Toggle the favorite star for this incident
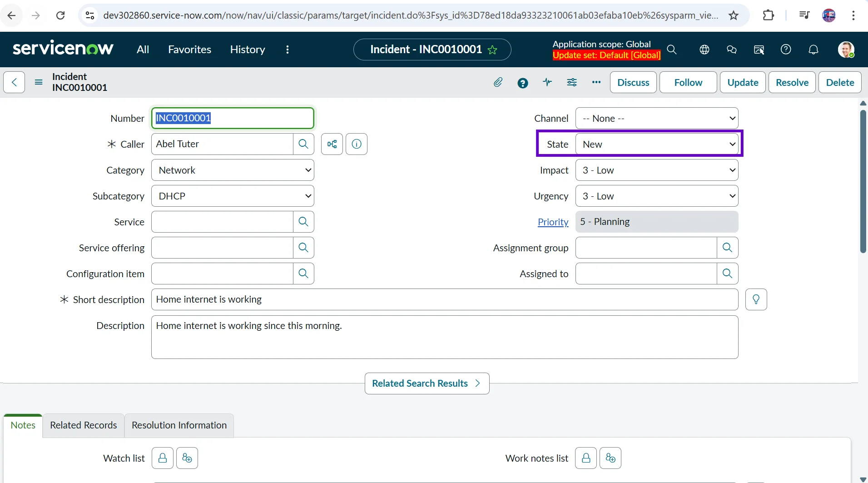Screen dimensions: 868x483 click(492, 50)
